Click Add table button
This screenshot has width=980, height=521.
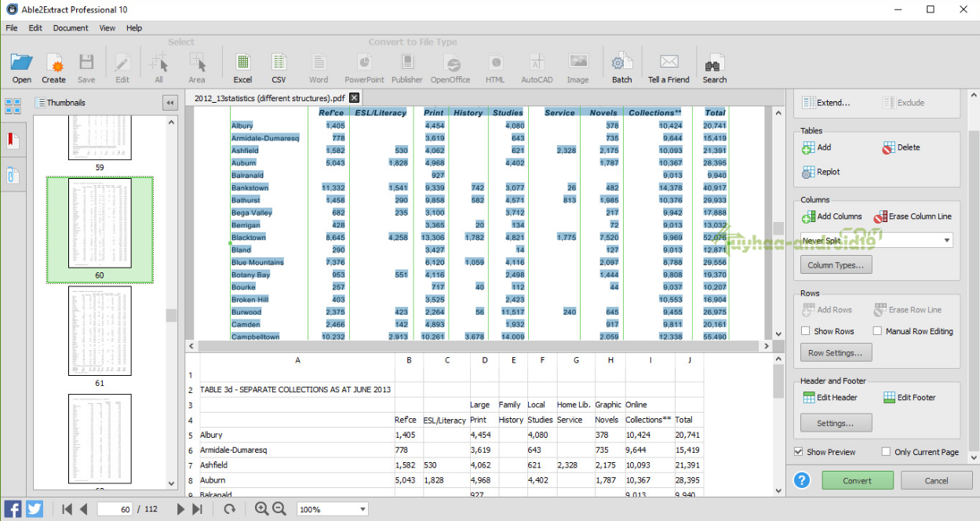[x=817, y=148]
